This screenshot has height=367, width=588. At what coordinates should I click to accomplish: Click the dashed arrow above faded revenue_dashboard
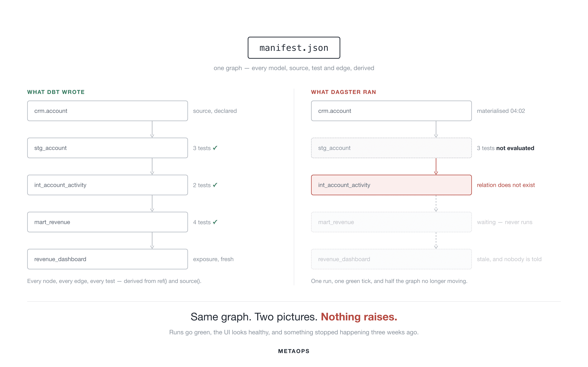point(436,241)
